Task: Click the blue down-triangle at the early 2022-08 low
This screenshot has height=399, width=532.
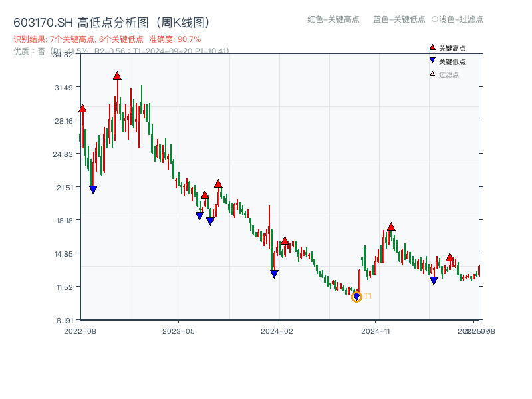Action: point(92,190)
